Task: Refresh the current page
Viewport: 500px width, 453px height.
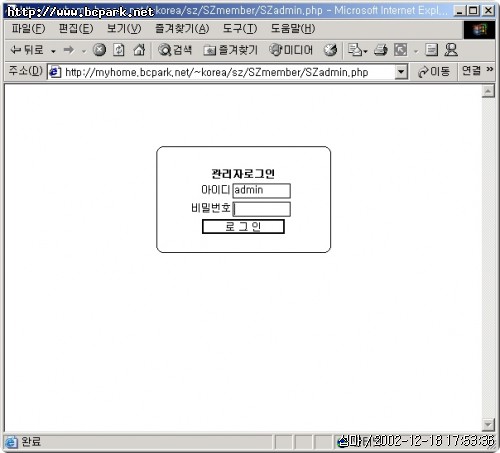Action: coord(119,50)
